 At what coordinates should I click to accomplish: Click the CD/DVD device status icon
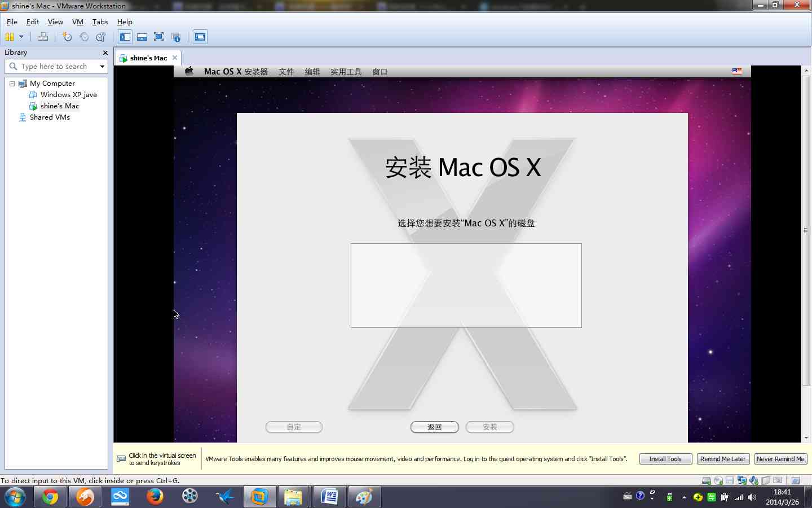click(718, 480)
